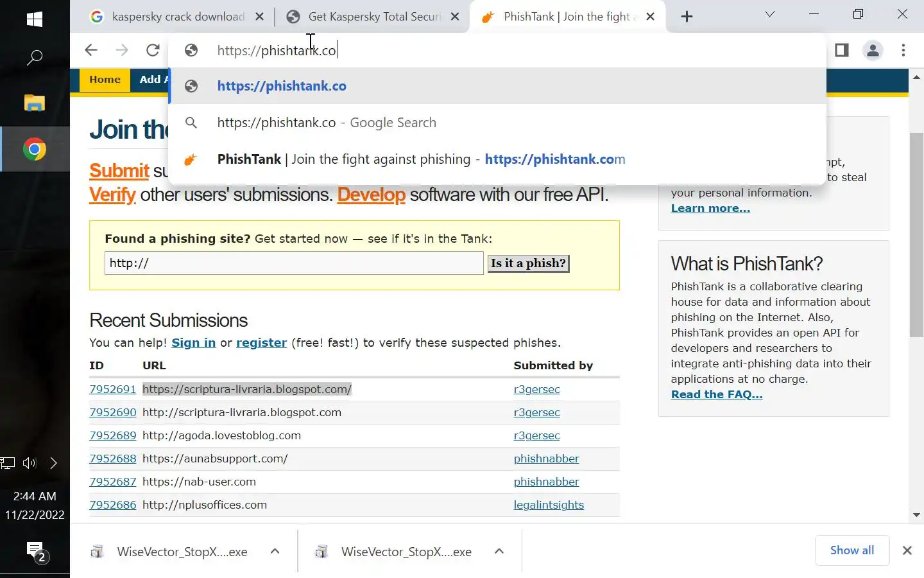Image resolution: width=924 pixels, height=578 pixels.
Task: Close the downloads bar
Action: click(x=907, y=550)
